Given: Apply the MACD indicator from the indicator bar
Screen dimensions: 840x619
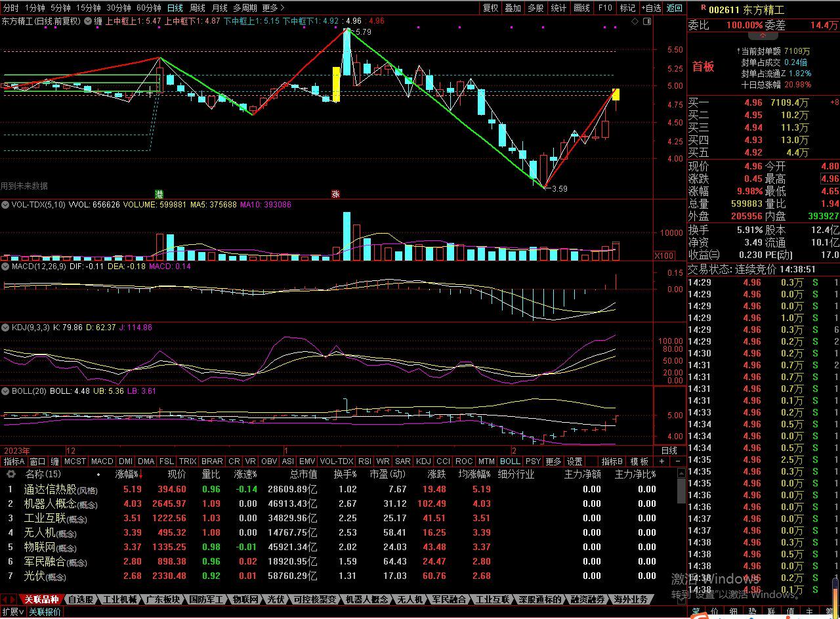Looking at the screenshot, I should pos(102,461).
